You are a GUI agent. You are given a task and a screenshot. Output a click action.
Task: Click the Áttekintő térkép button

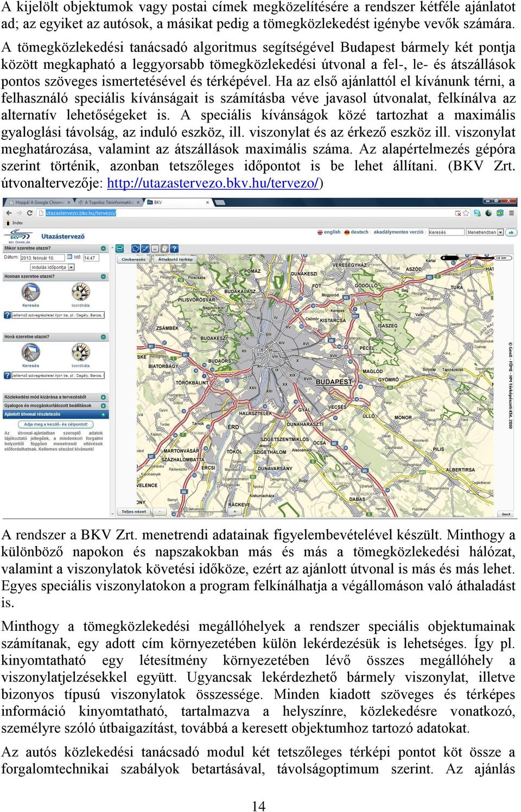click(x=175, y=259)
